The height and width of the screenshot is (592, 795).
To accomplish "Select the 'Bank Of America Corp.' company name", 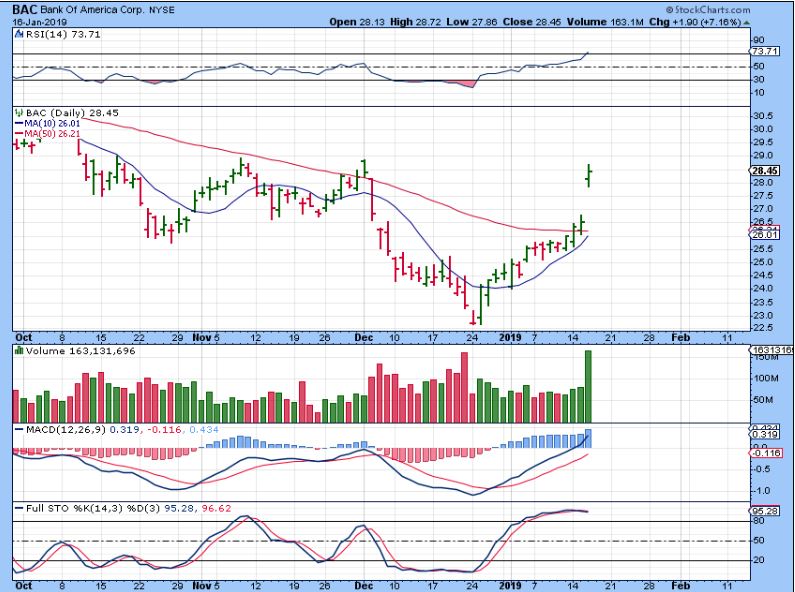I will point(92,10).
